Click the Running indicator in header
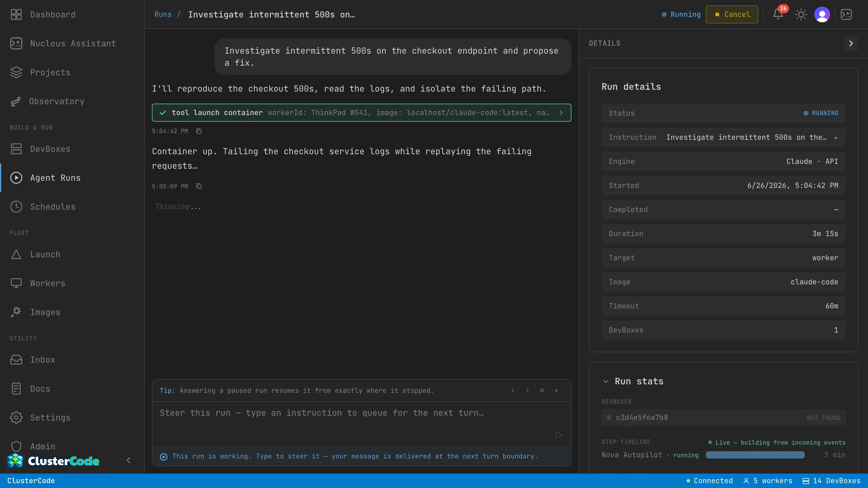The image size is (868, 488). (x=681, y=14)
